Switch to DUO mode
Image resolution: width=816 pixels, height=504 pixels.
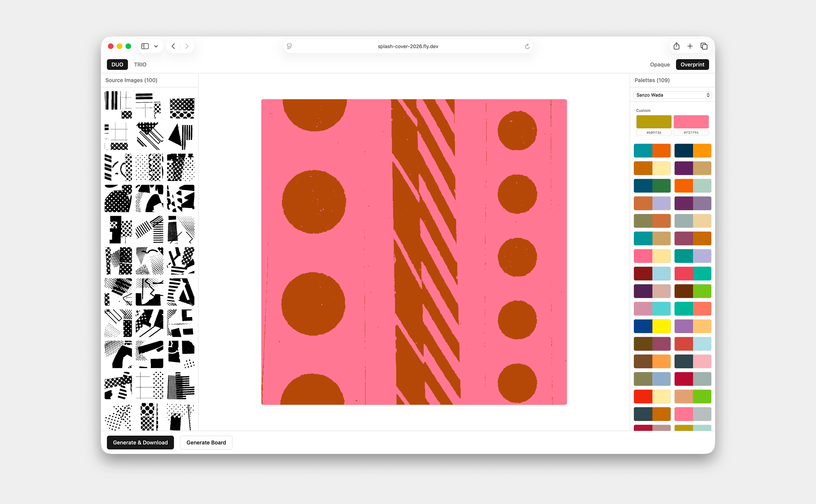coord(117,65)
